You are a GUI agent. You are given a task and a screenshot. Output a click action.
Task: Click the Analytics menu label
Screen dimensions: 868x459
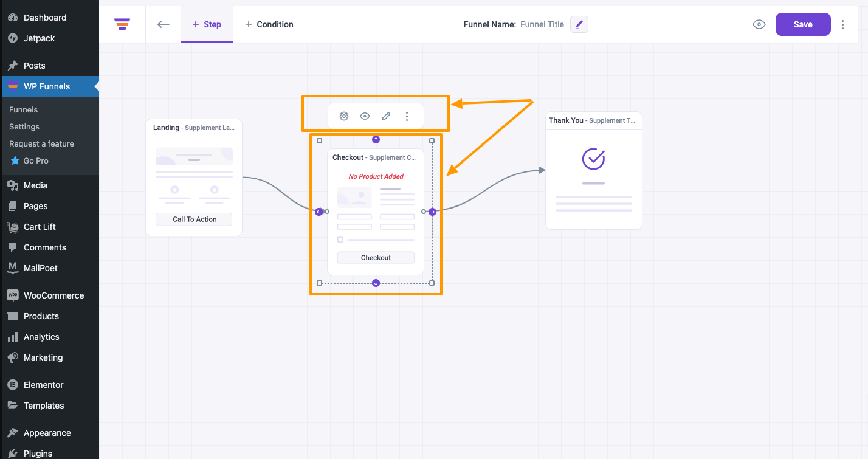click(41, 337)
